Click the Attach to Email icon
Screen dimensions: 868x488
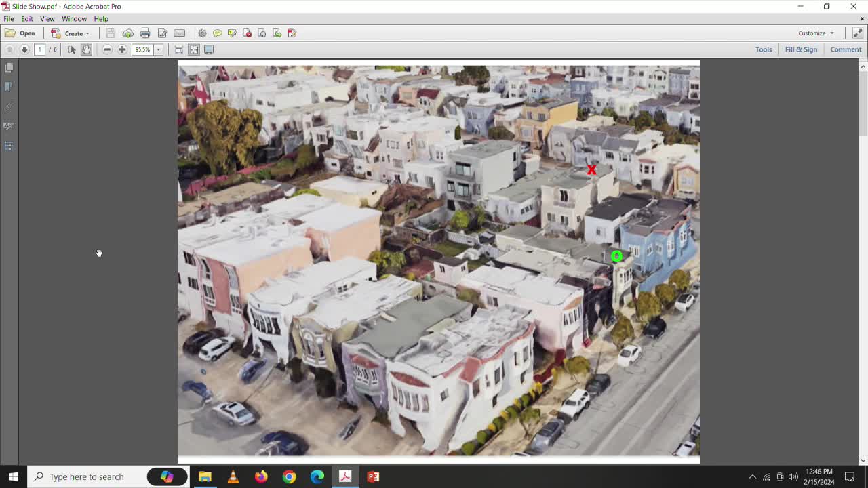pyautogui.click(x=179, y=33)
